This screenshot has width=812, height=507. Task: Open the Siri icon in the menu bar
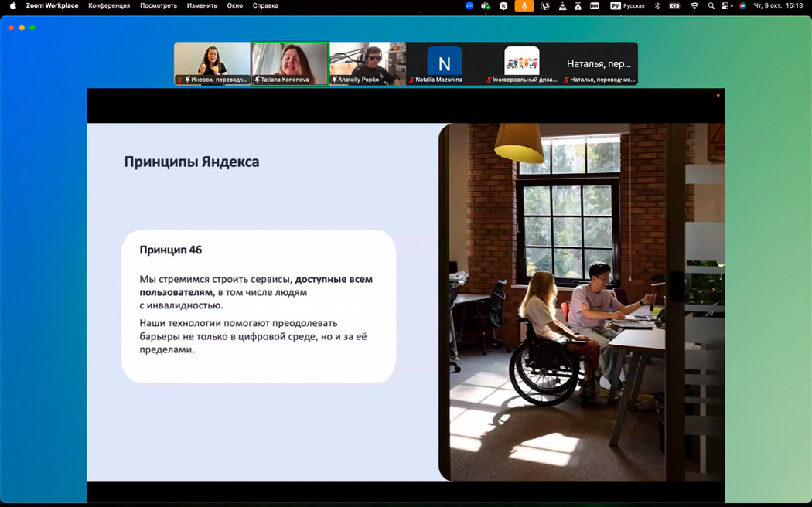coord(743,5)
